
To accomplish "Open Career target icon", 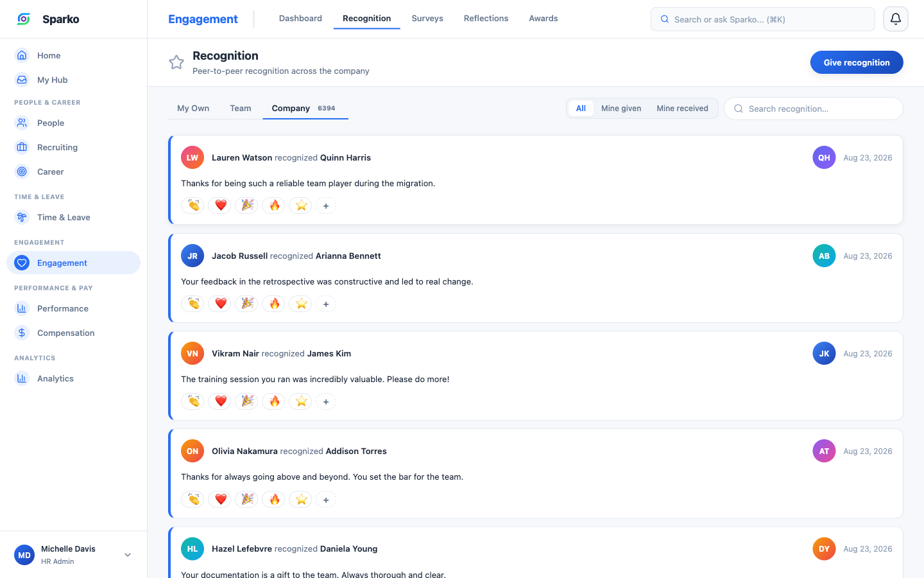I will [22, 171].
